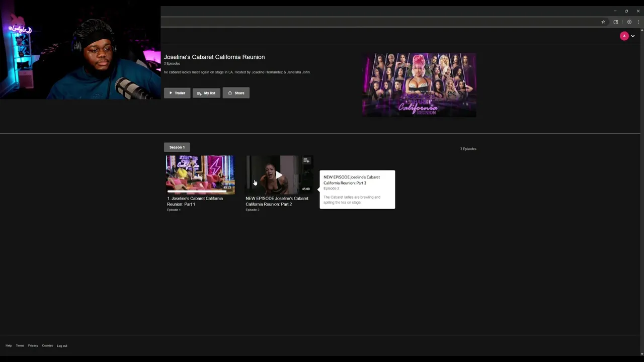Open 'NEW EPISODE Joseline's Cabaret' title under thumbnail
Image resolution: width=644 pixels, height=362 pixels.
[277, 201]
